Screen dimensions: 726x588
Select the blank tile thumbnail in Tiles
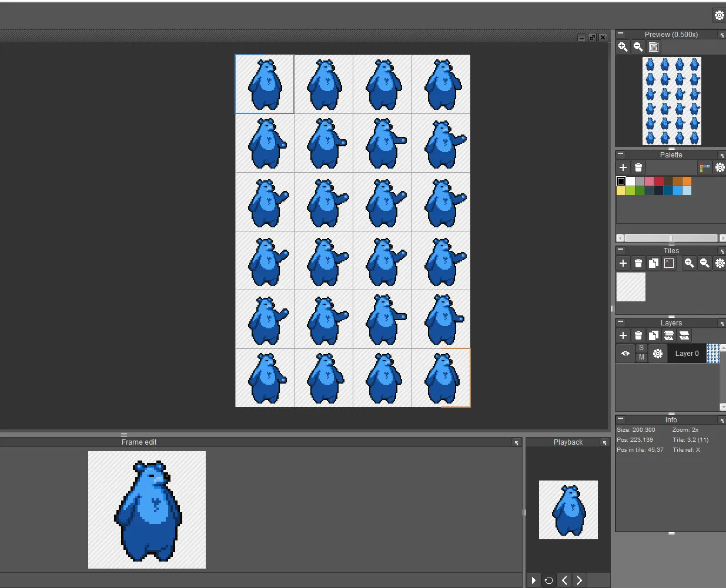[x=631, y=287]
